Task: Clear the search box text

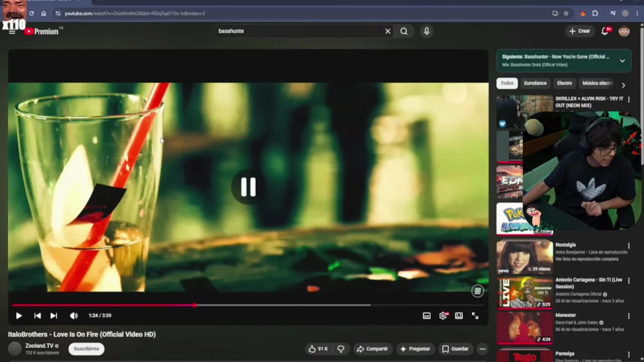Action: [x=387, y=31]
